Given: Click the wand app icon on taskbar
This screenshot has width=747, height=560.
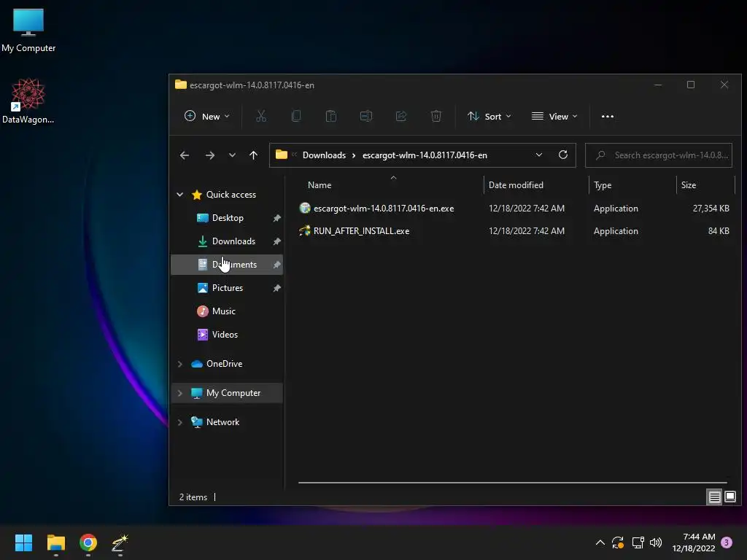Looking at the screenshot, I should [120, 543].
